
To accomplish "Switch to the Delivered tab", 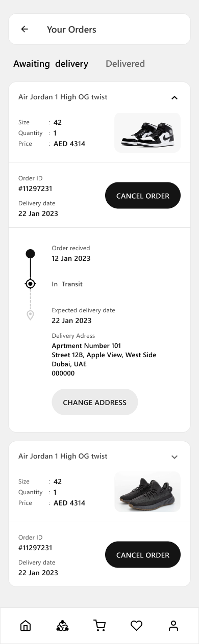I will tap(125, 64).
